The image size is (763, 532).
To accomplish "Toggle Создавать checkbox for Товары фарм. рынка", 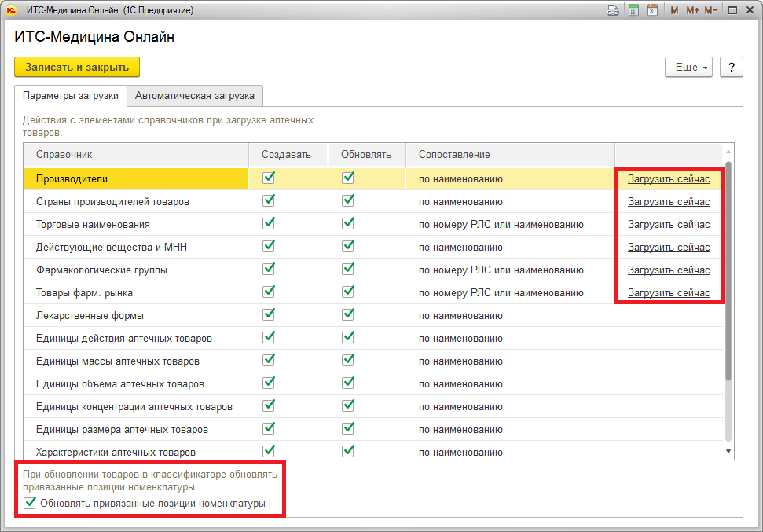I will tap(269, 292).
